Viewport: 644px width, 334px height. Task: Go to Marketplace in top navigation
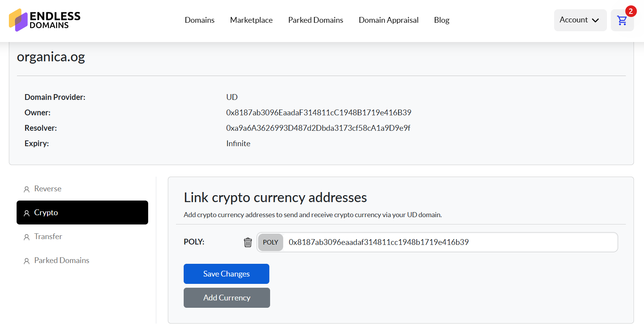tap(251, 20)
